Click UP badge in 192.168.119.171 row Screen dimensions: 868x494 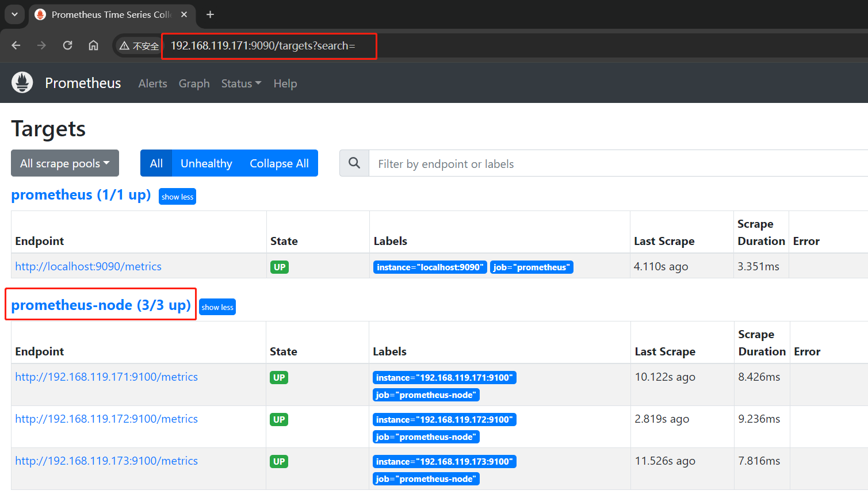[279, 378]
